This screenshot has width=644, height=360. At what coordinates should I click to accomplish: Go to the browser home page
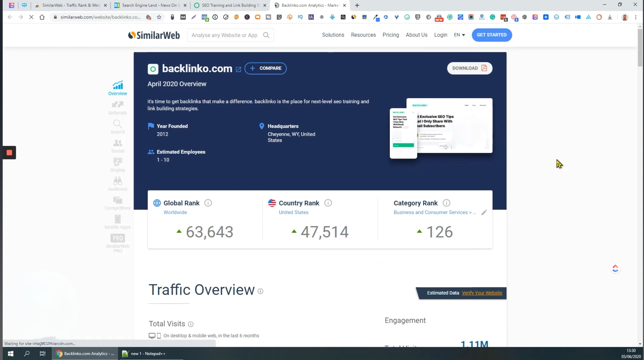pyautogui.click(x=42, y=17)
